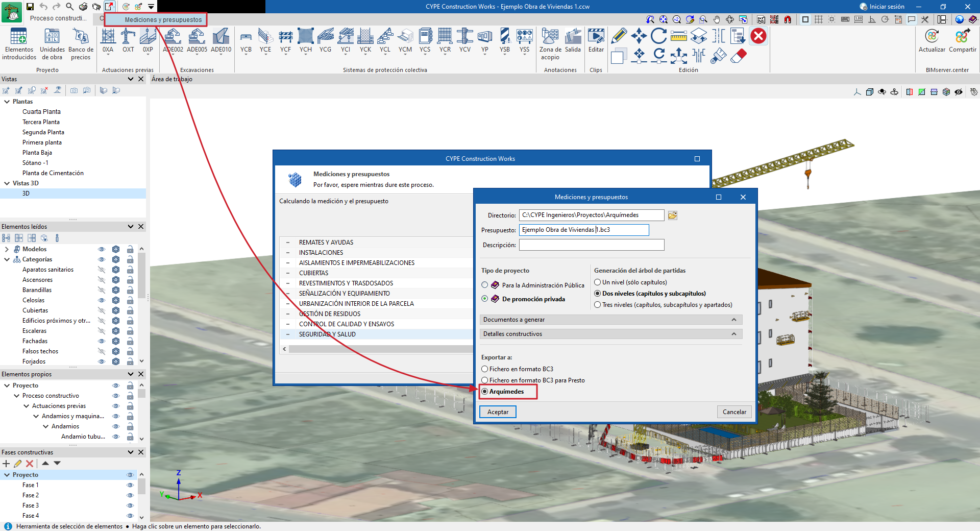Choose Un nivel (sólo capítulos) option
This screenshot has width=980, height=531.
(597, 282)
